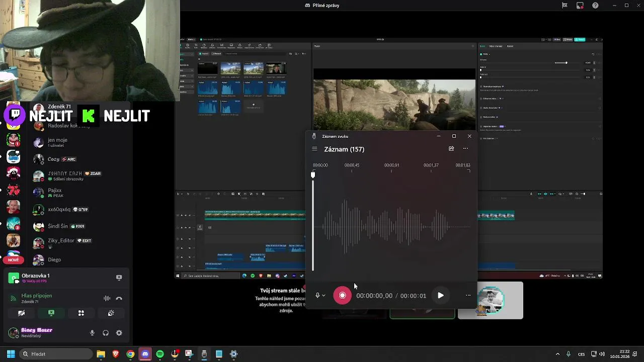Open Spotify from the taskbar

click(x=160, y=354)
